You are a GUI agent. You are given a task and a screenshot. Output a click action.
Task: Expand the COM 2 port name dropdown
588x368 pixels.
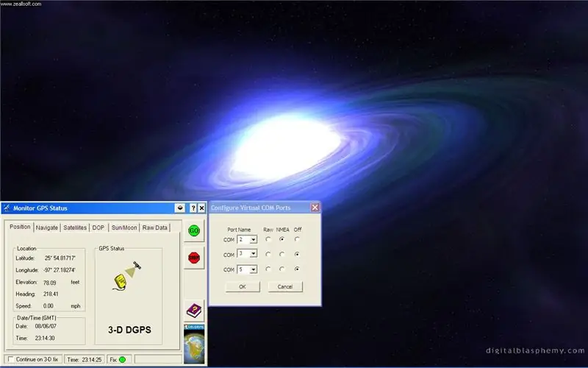tap(254, 240)
